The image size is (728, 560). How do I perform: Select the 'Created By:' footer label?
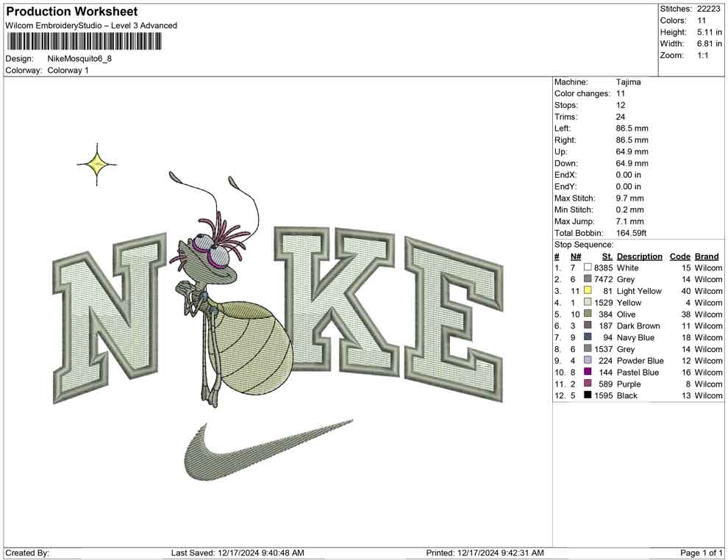pos(27,553)
